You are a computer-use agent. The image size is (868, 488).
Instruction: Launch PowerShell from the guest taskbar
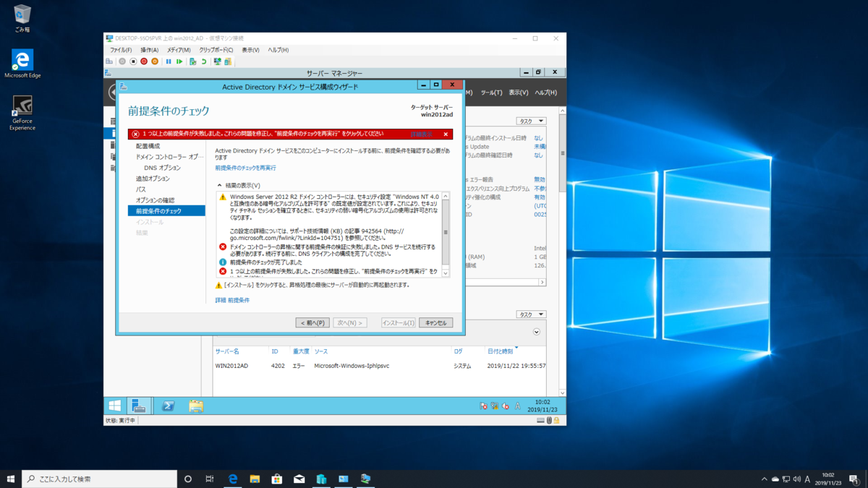click(168, 406)
